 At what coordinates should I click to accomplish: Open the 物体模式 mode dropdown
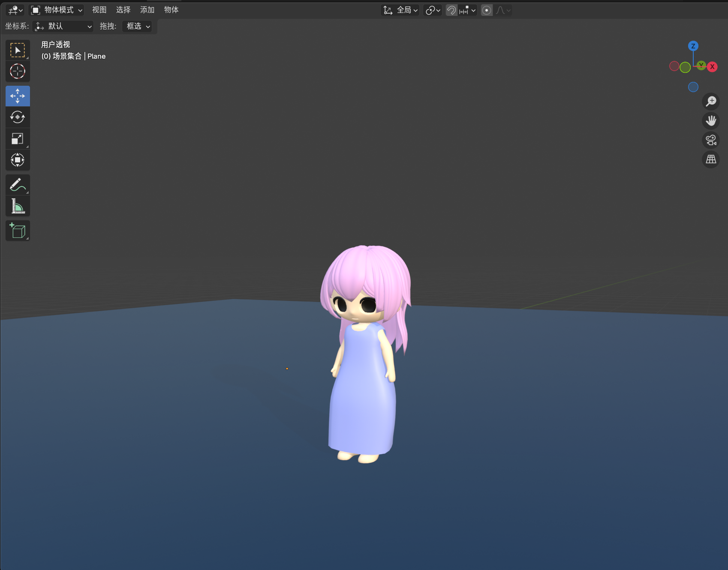tap(57, 10)
